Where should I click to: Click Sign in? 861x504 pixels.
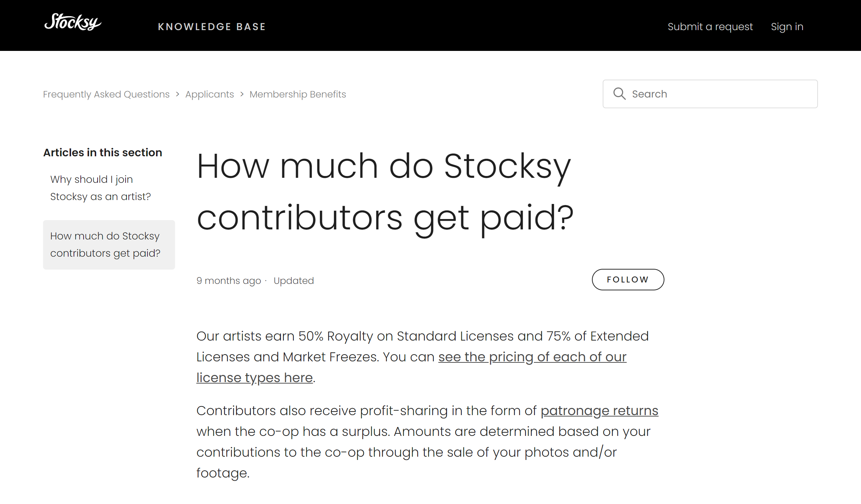click(x=787, y=26)
